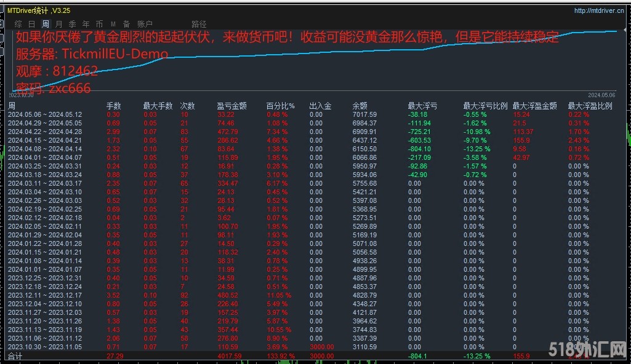Click total profit 4017.59
631x364 pixels.
click(x=230, y=356)
